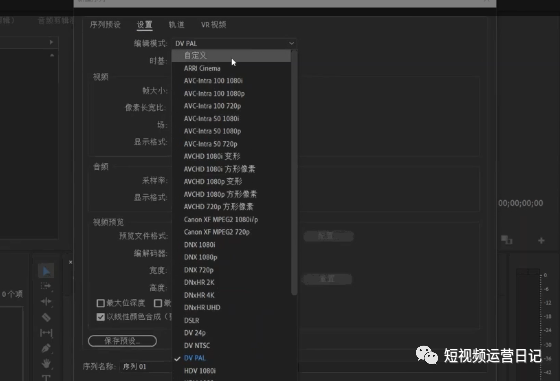This screenshot has height=381, width=560.
Task: Select the Track Select Forward tool
Action: 46,286
